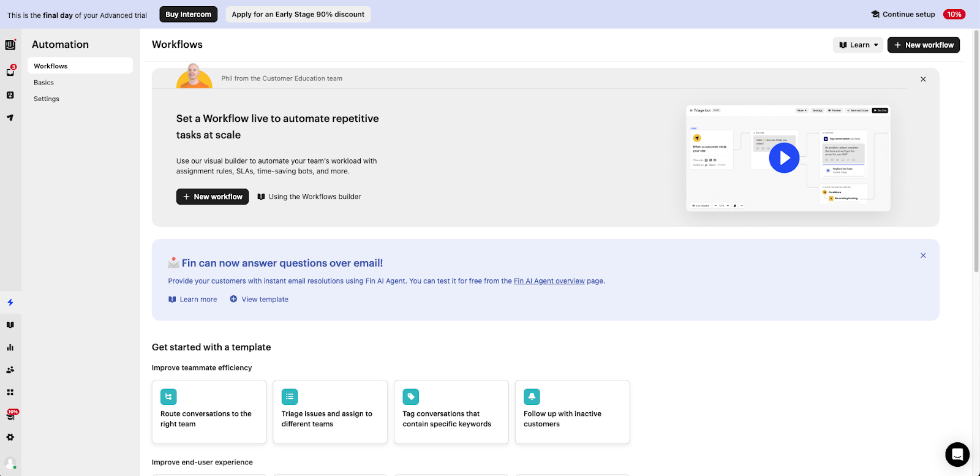The width and height of the screenshot is (980, 476).
Task: Click the page vertical scrollbar
Action: click(x=976, y=150)
